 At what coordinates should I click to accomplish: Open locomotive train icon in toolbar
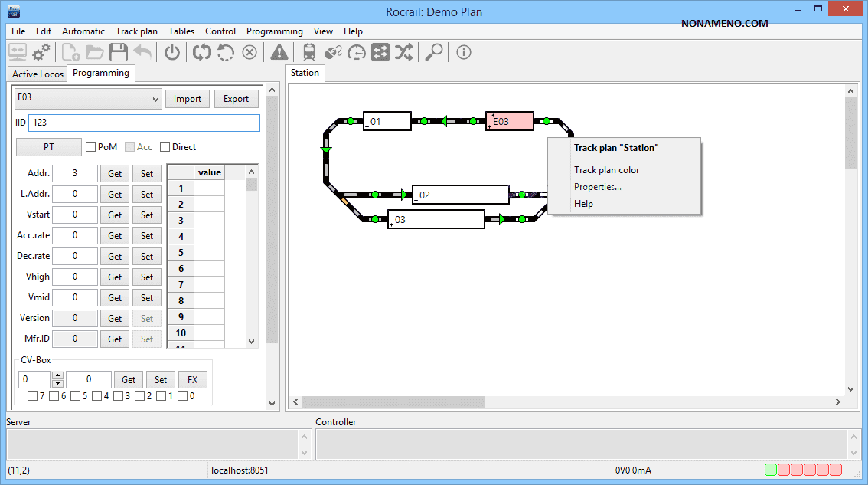[309, 52]
